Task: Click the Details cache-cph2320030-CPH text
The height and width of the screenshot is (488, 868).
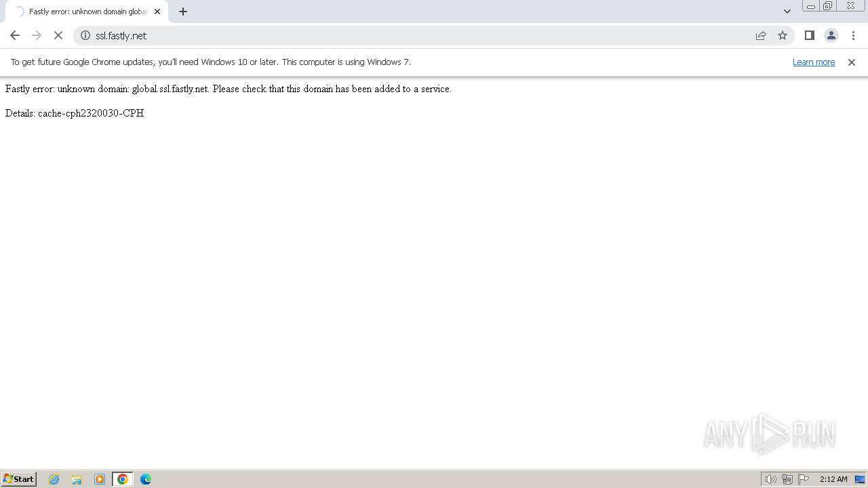Action: (75, 113)
